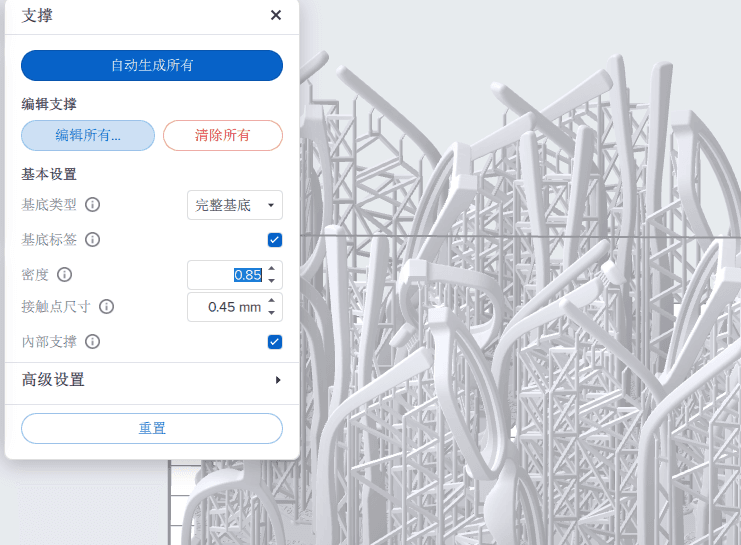Expand the 高级设置 section

click(277, 380)
